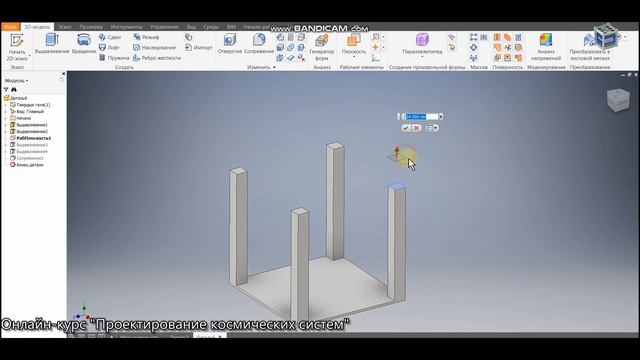The image size is (640, 360).
Task: Click the Плоскость (Work Plane) tool
Action: 353,44
